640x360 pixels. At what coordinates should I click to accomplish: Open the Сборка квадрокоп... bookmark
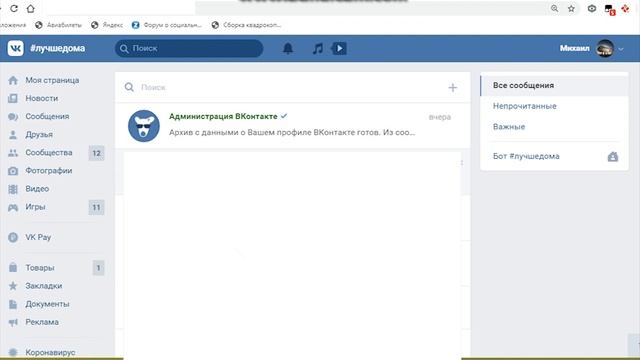[x=246, y=25]
